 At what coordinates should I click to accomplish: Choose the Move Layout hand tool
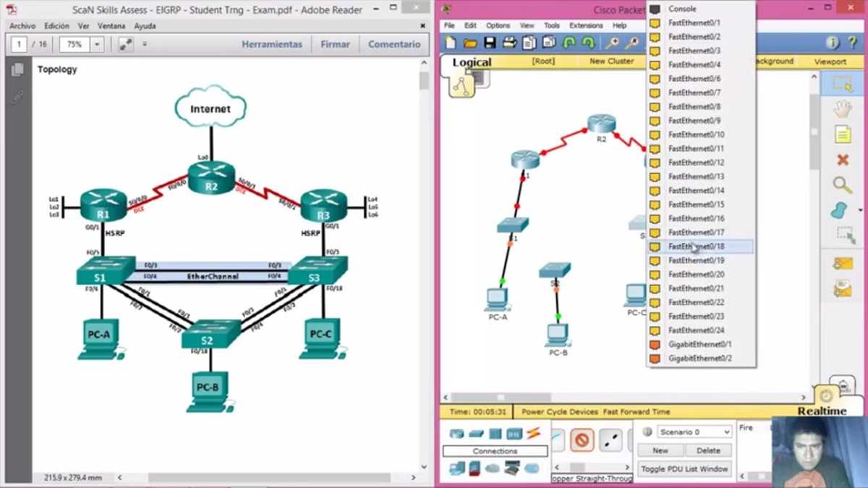pyautogui.click(x=843, y=109)
